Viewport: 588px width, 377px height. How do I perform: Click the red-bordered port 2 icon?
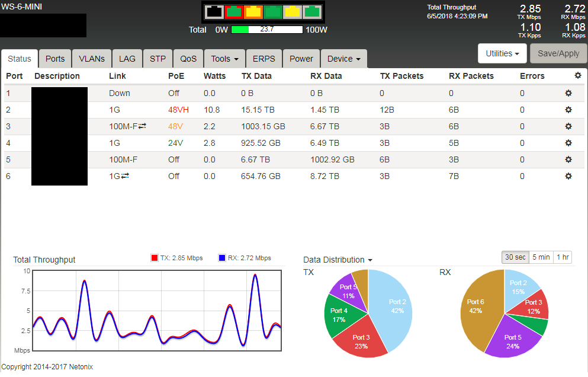pos(233,12)
